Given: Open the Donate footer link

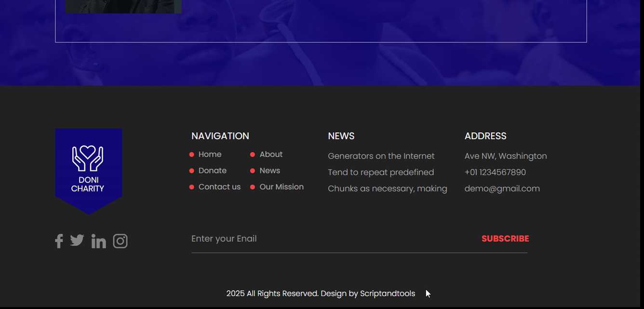Looking at the screenshot, I should point(213,171).
